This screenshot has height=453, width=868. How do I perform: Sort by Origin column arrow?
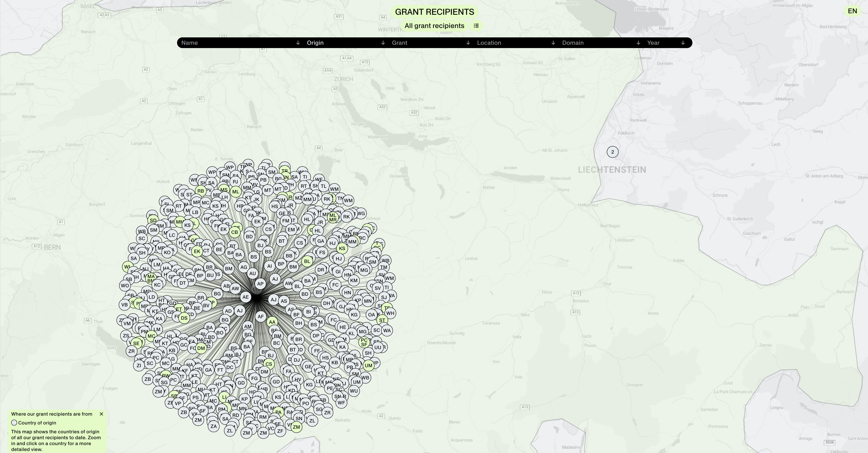[383, 43]
